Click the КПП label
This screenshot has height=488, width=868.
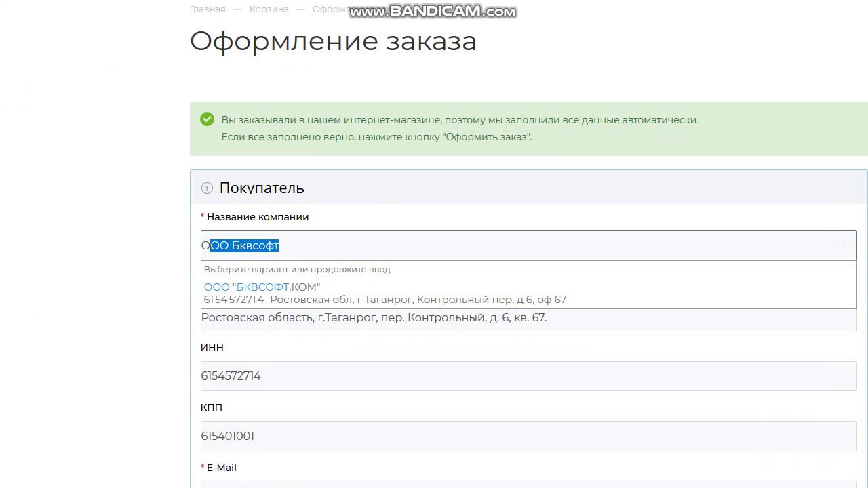(x=212, y=407)
